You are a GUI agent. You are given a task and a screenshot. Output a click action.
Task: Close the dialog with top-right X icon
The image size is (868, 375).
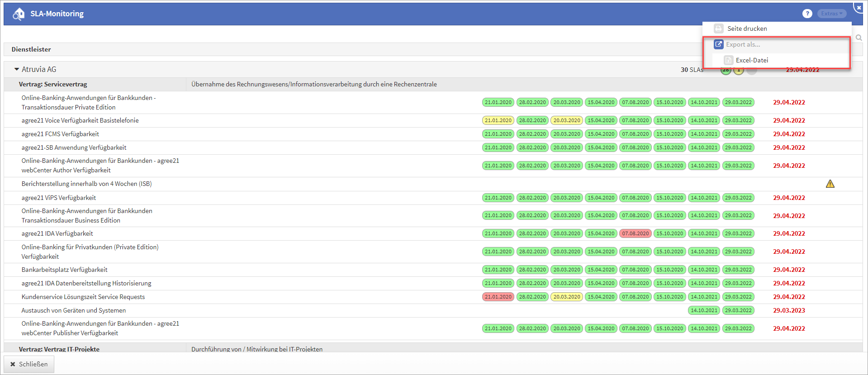point(859,7)
